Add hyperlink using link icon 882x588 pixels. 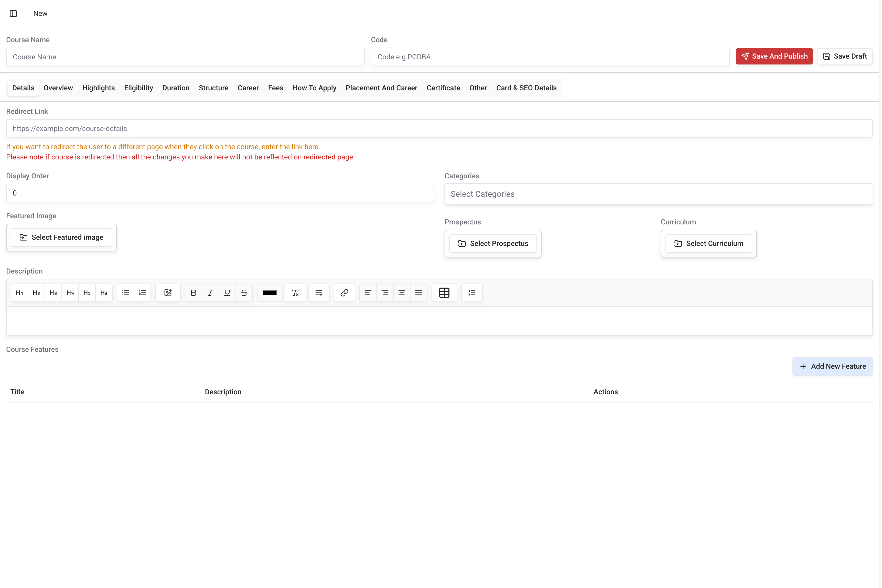coord(344,293)
